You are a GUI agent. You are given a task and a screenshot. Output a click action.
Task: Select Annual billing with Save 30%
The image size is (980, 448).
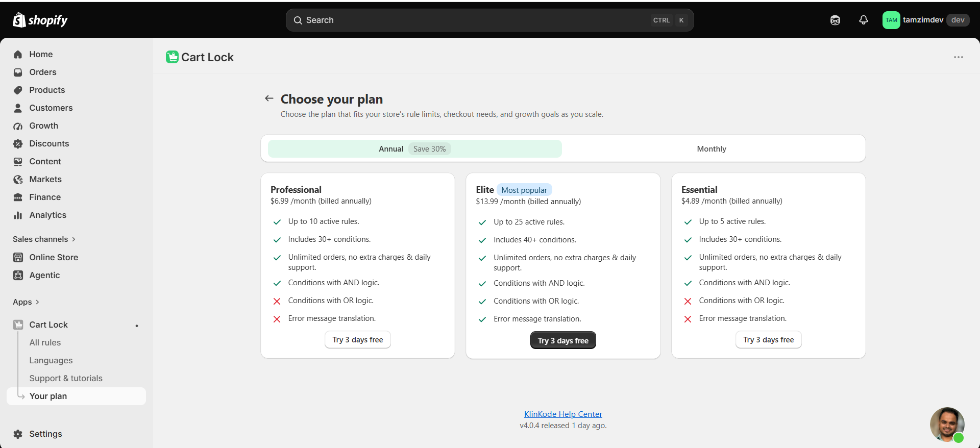414,149
